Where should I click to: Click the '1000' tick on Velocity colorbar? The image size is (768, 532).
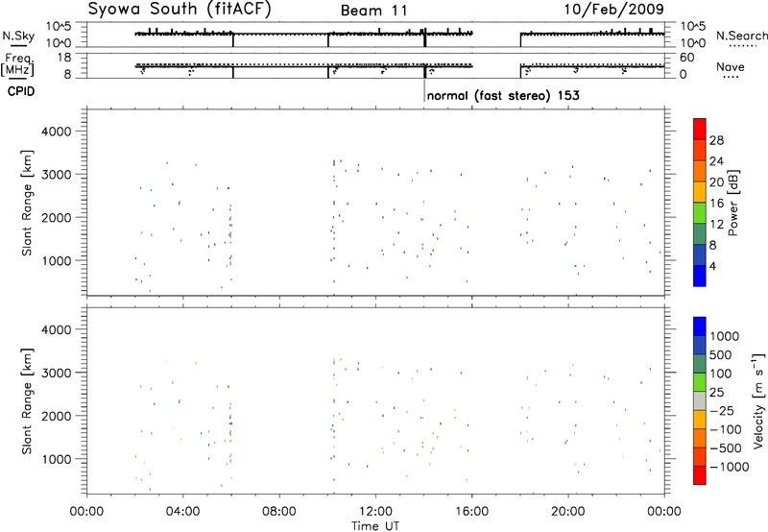click(x=725, y=336)
